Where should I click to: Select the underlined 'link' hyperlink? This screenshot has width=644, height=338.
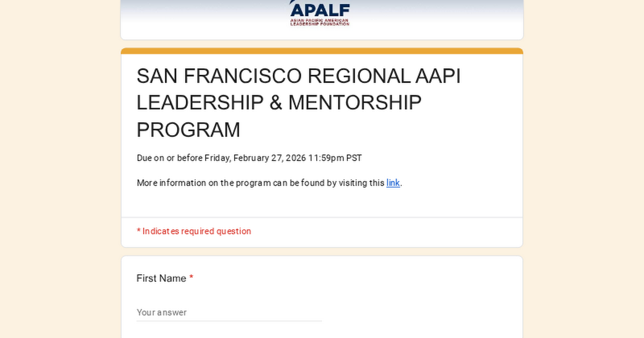pyautogui.click(x=392, y=183)
